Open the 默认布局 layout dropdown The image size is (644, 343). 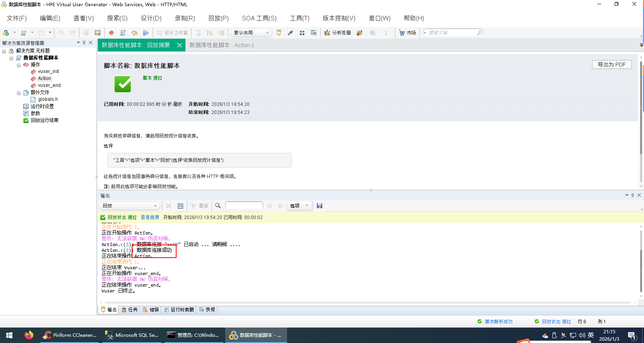click(x=251, y=33)
